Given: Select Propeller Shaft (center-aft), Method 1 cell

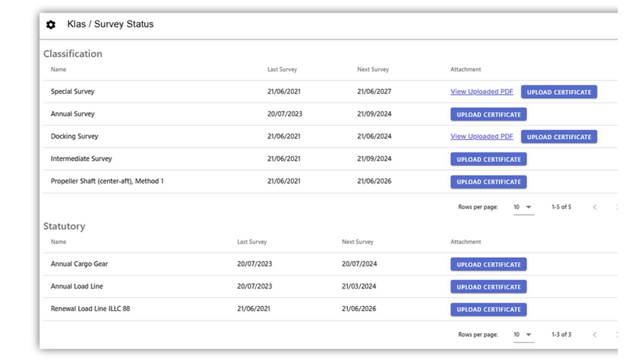Looking at the screenshot, I should 107,181.
